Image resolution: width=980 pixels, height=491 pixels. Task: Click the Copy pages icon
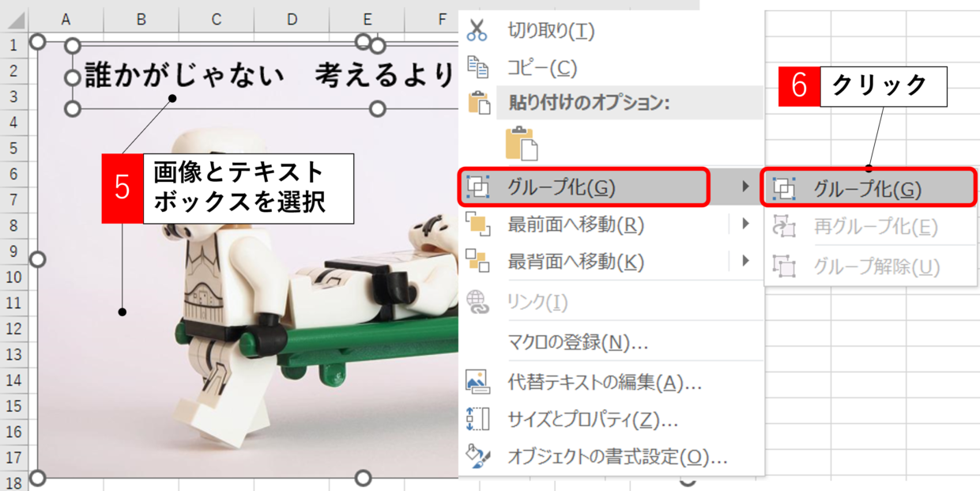coord(478,68)
